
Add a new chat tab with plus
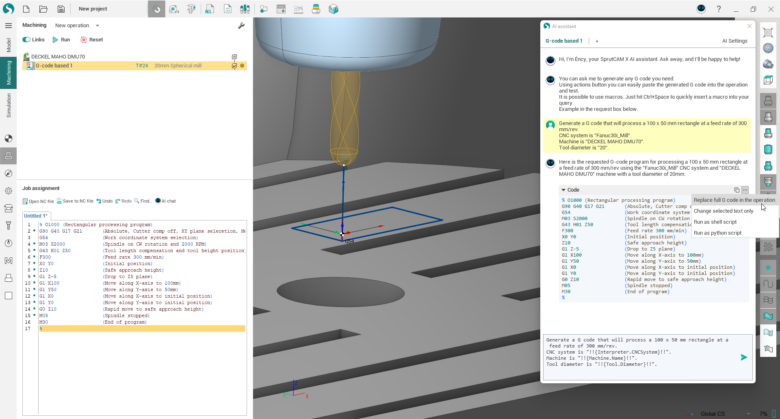(x=596, y=41)
